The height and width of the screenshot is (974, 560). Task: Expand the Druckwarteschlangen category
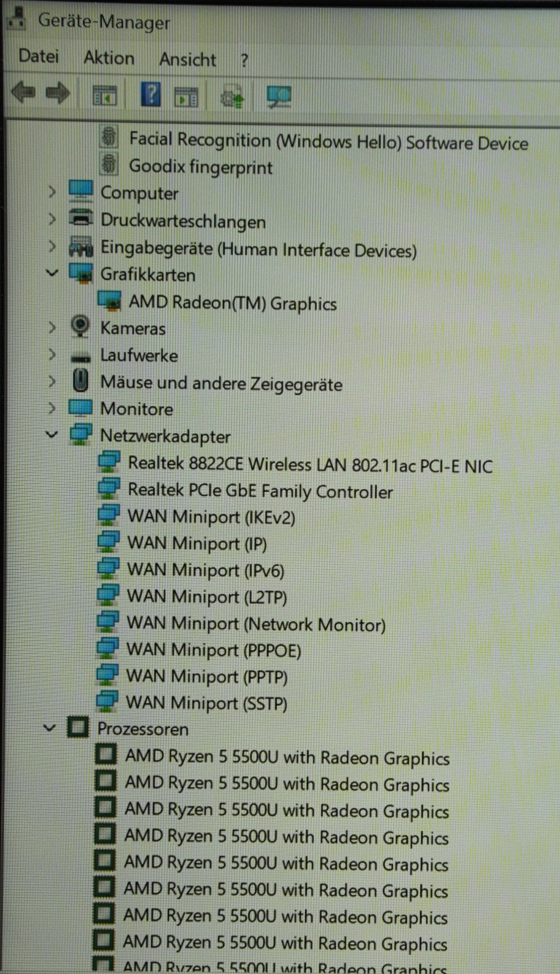click(52, 218)
